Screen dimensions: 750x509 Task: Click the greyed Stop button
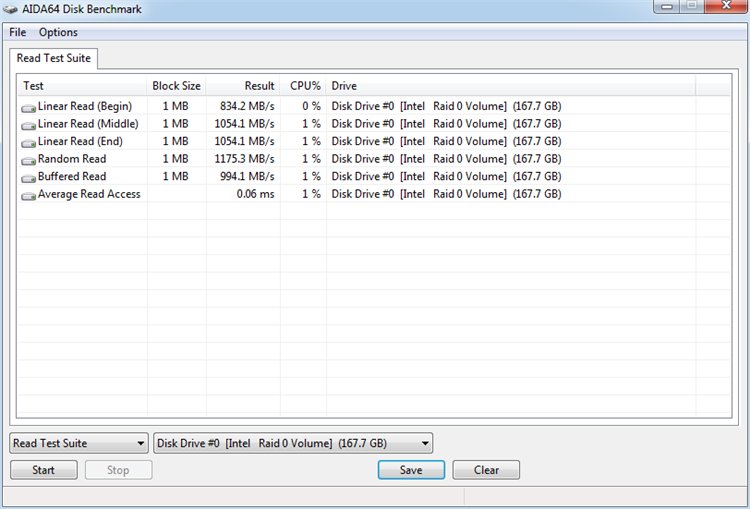[119, 470]
